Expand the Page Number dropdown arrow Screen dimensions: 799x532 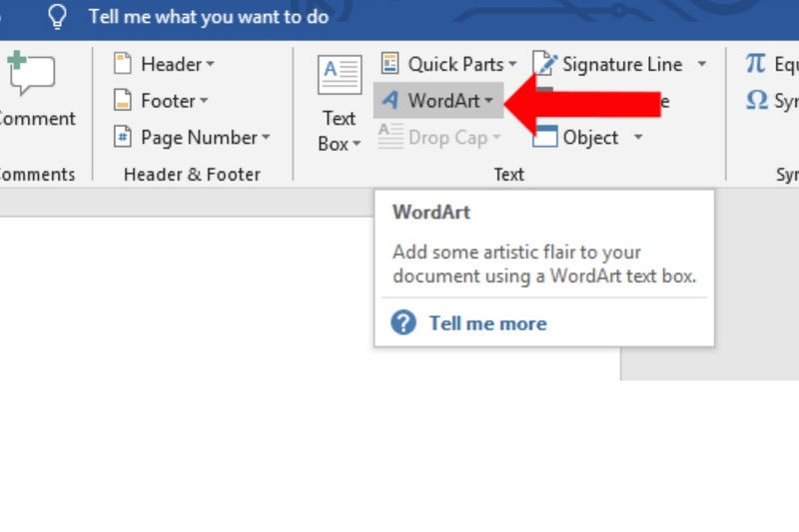tap(266, 137)
